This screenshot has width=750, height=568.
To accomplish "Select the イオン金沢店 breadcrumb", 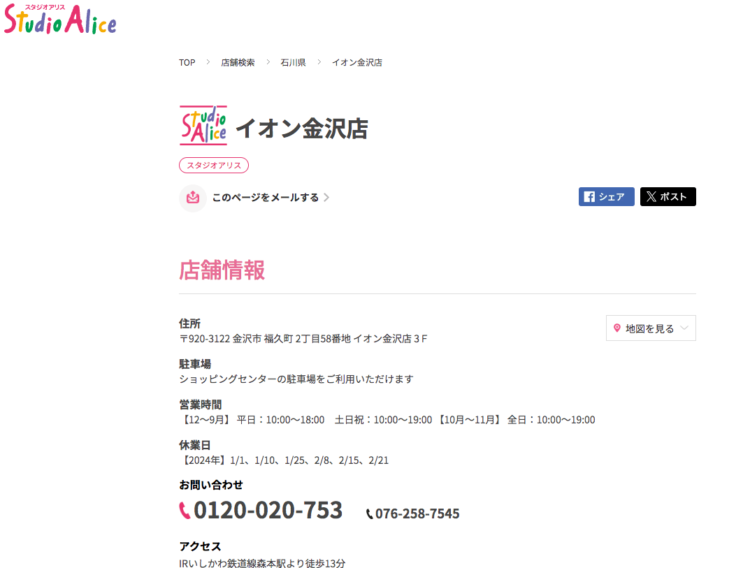I will (357, 63).
